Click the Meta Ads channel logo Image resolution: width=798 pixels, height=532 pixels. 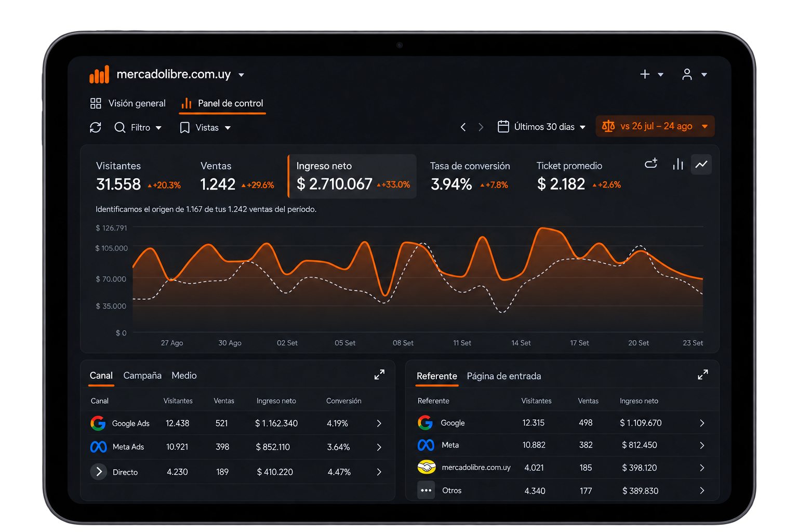pos(98,447)
